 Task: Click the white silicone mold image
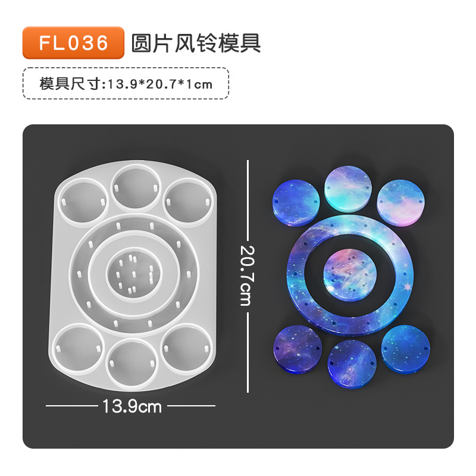(132, 275)
